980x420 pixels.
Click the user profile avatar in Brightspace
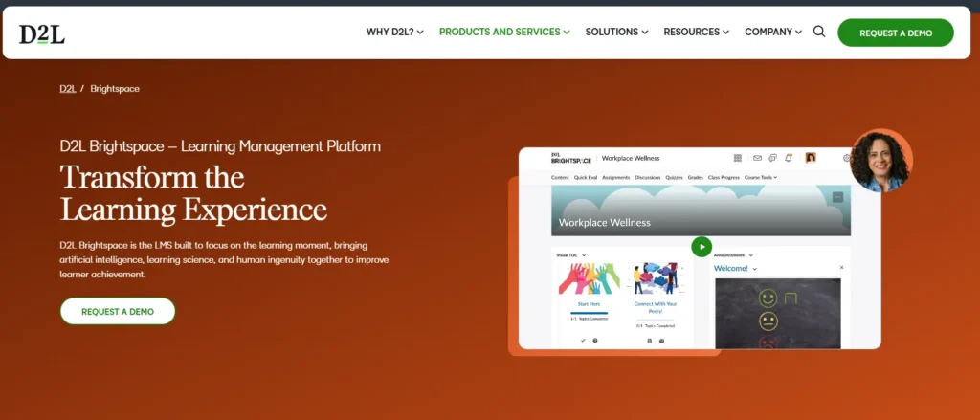811,158
